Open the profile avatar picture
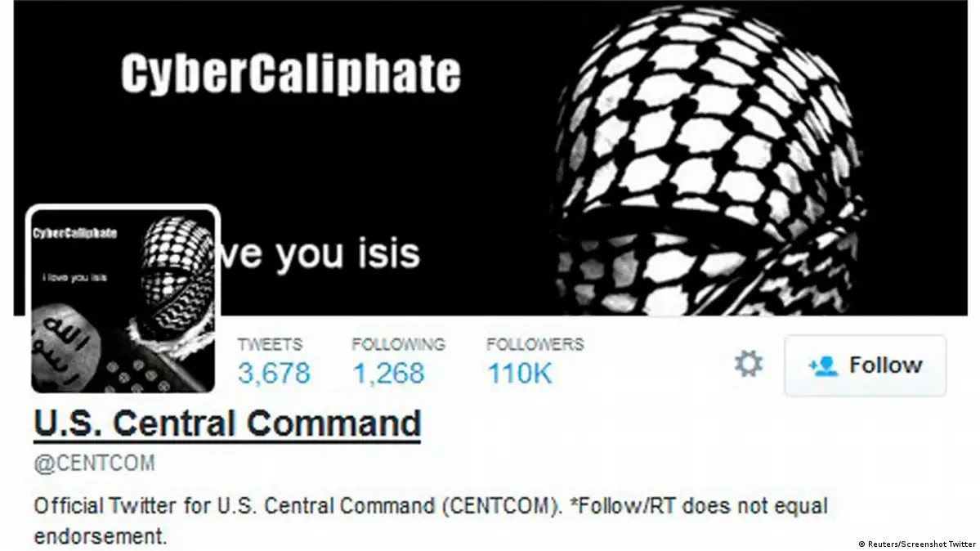This screenshot has height=551, width=980. click(123, 301)
